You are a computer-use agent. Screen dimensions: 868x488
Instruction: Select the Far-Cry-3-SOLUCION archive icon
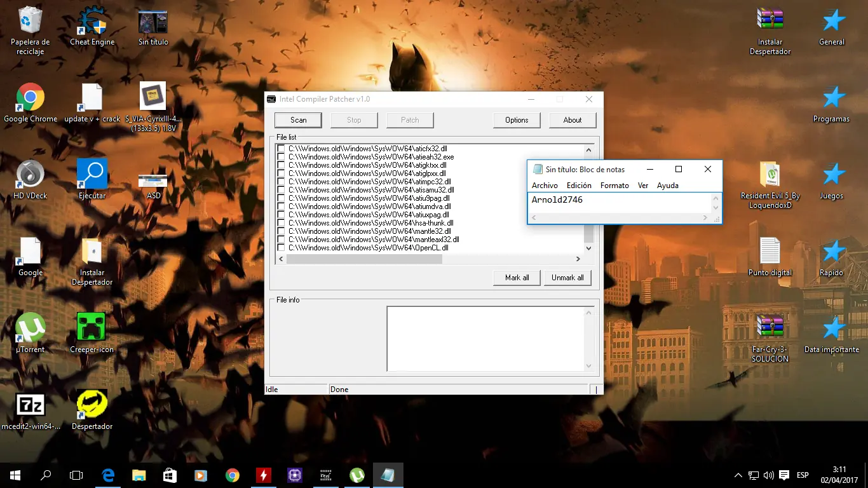[770, 339]
